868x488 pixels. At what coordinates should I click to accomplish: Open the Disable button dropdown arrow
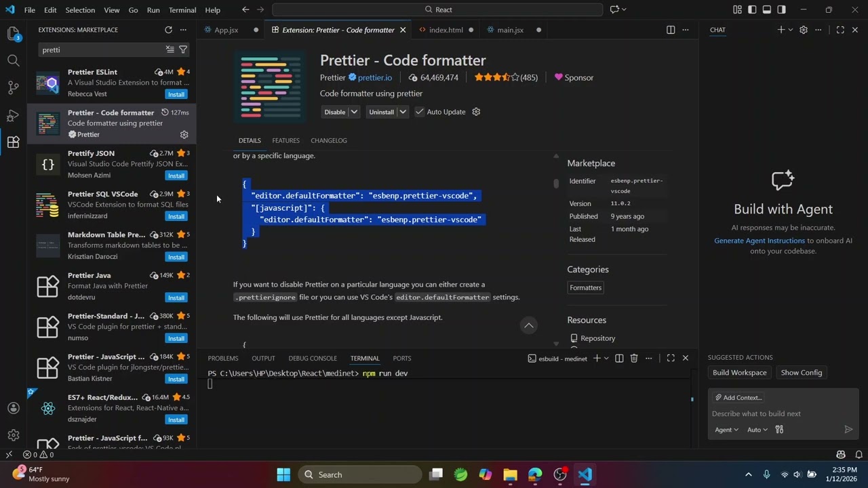tap(354, 112)
